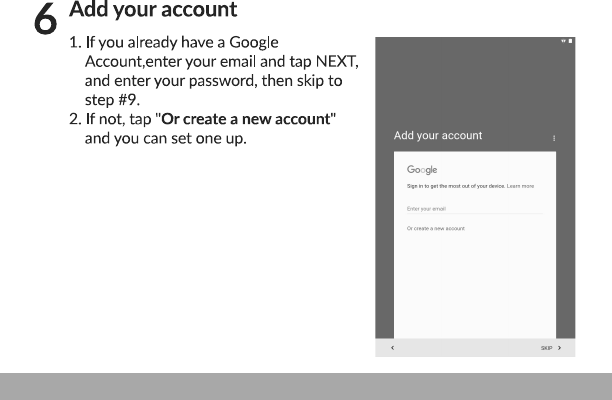
Task: Tap the SKIP button
Action: (x=546, y=347)
